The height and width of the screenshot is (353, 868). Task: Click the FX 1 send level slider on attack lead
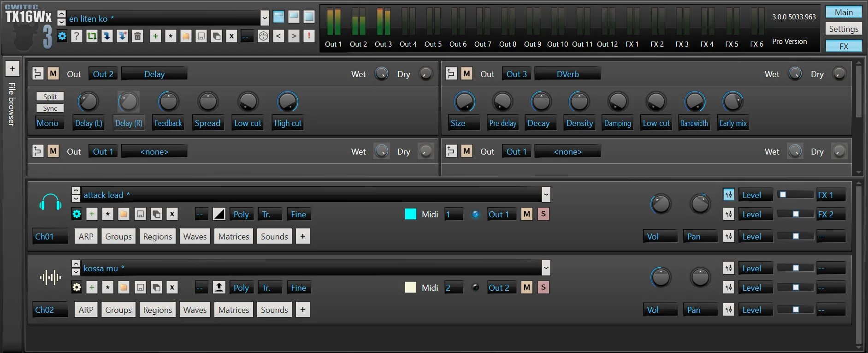click(x=795, y=195)
